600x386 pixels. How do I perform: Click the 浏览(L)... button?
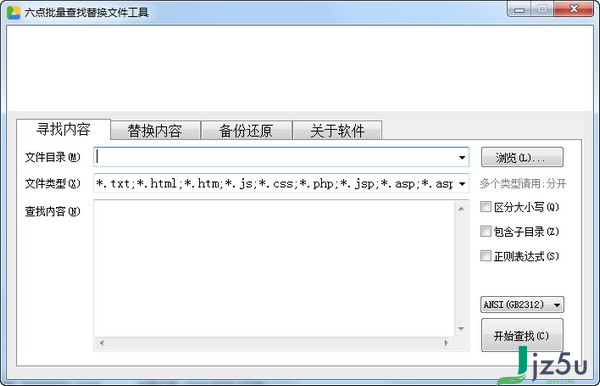pos(522,157)
